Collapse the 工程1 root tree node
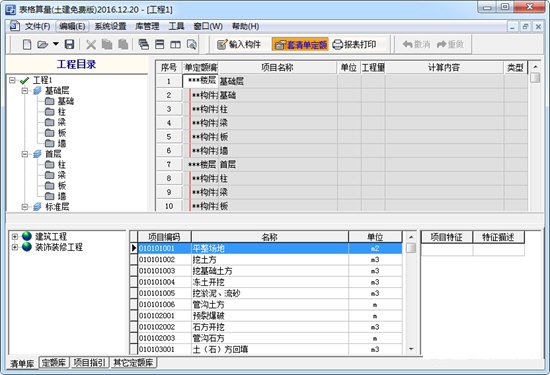550x375 pixels. 12,80
